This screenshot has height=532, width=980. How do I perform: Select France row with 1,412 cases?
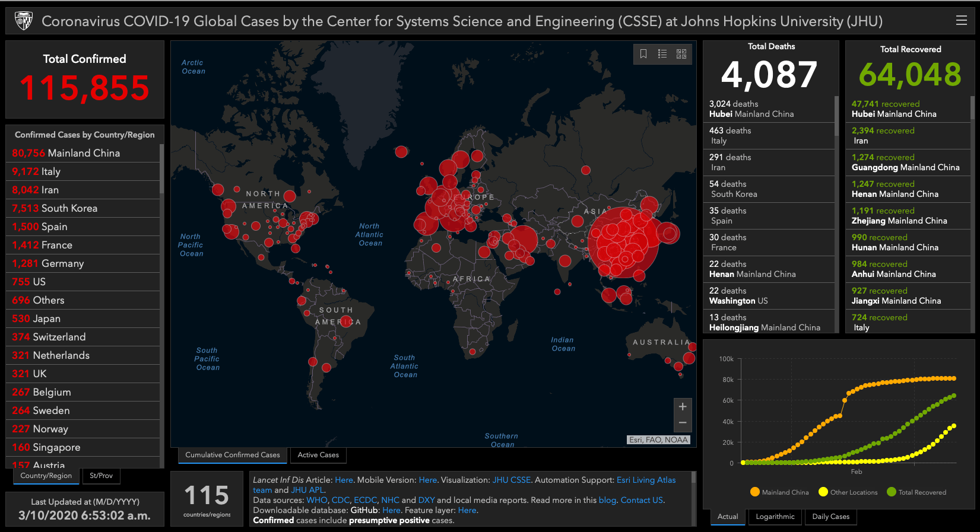pos(83,245)
